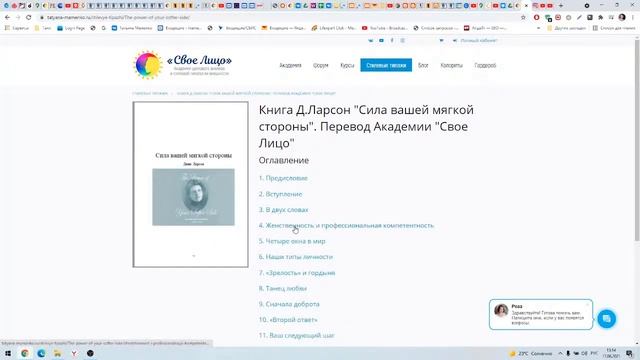Open a new browser tab with plus
The height and width of the screenshot is (360, 640).
pyautogui.click(x=561, y=6)
